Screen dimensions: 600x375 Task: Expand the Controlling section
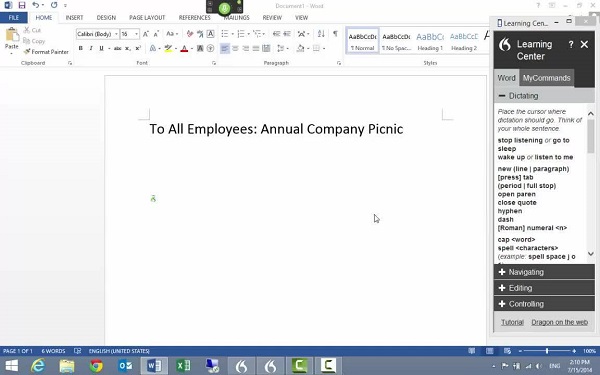(x=544, y=304)
